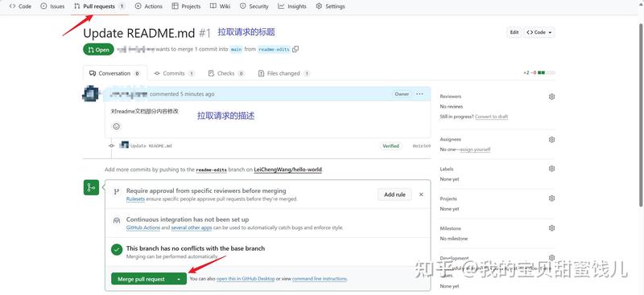The width and height of the screenshot is (644, 295).
Task: Open the repository Settings tab
Action: 331,6
